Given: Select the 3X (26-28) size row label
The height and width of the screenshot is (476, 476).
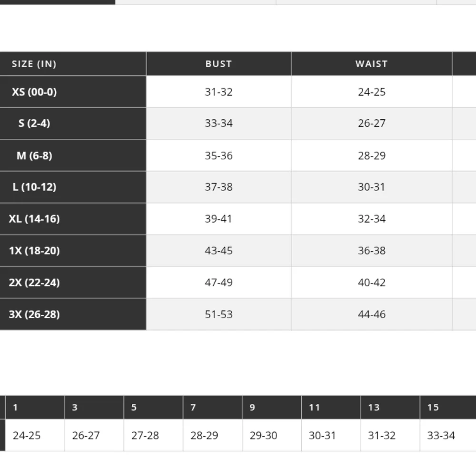Looking at the screenshot, I should 34,314.
